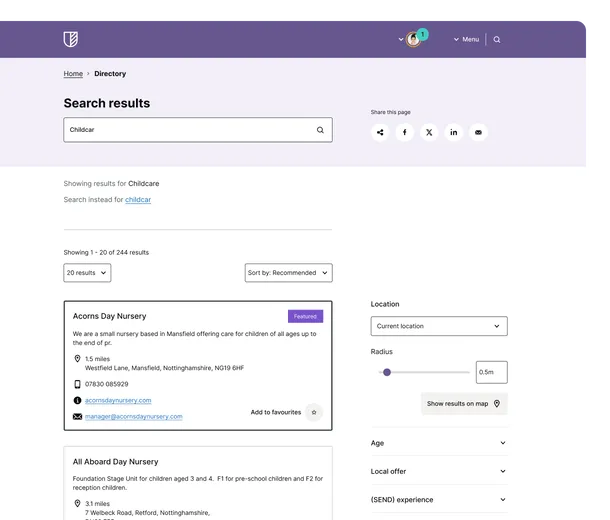
Task: Click the Radius slider handle
Action: click(x=387, y=372)
